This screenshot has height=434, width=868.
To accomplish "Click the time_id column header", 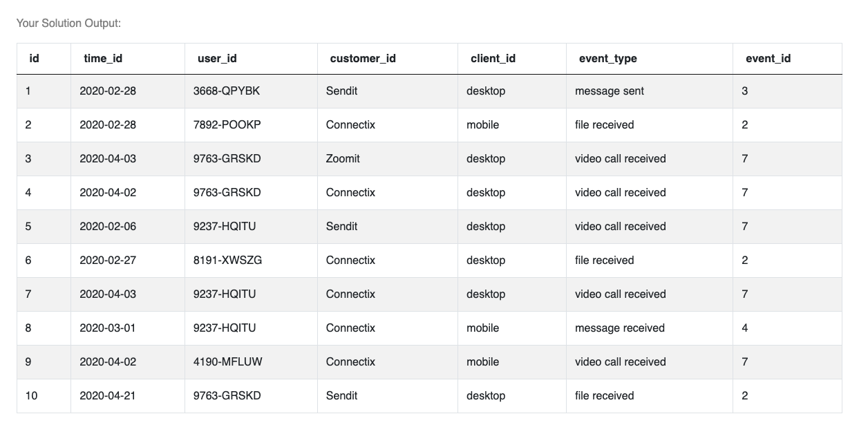I will point(103,59).
